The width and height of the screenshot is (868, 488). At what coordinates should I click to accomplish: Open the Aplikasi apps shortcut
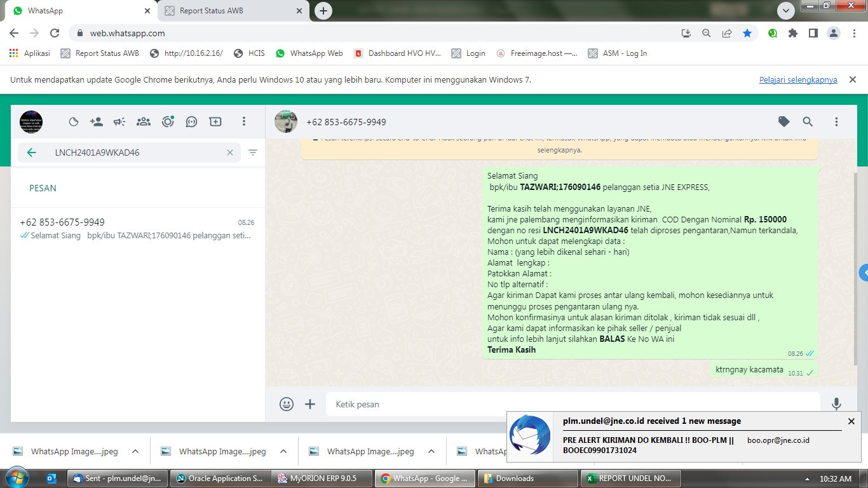29,53
